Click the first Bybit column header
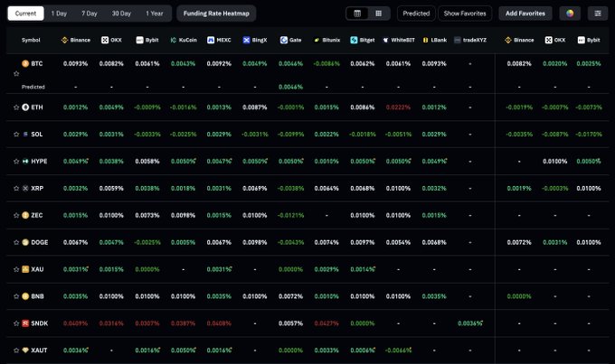Viewport: 615px width, 364px height. (147, 40)
